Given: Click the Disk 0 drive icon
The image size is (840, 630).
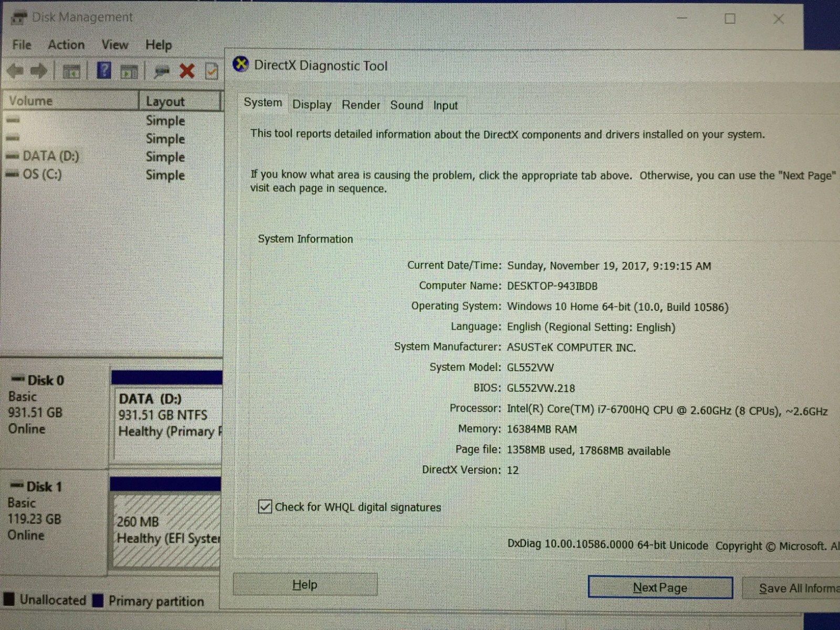Looking at the screenshot, I should point(18,379).
